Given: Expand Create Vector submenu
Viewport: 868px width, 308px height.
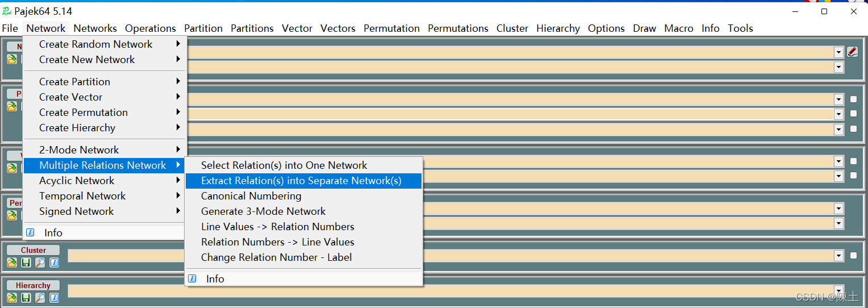Looking at the screenshot, I should 105,97.
